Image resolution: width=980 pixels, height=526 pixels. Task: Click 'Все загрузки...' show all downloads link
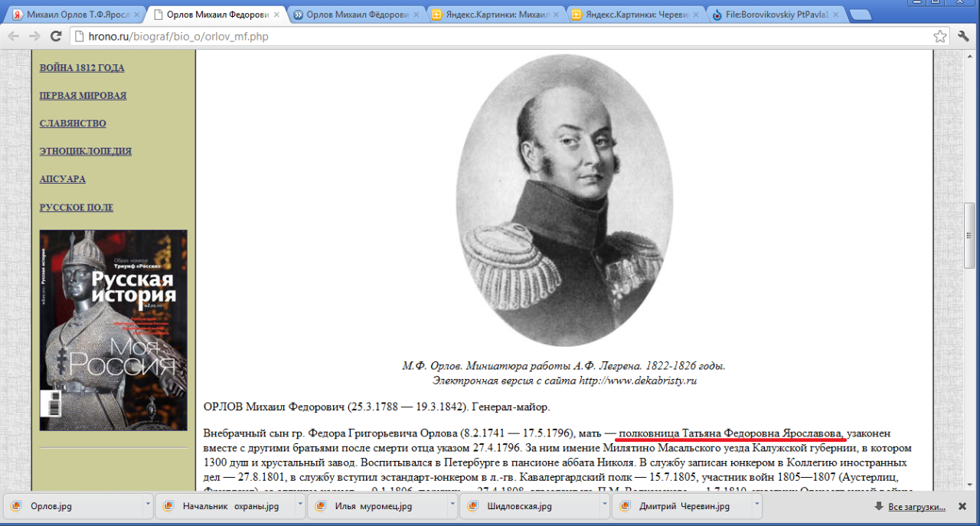click(x=916, y=507)
